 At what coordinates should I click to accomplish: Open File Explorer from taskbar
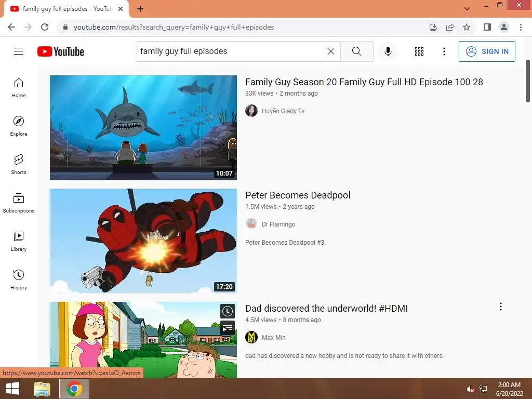coord(42,389)
